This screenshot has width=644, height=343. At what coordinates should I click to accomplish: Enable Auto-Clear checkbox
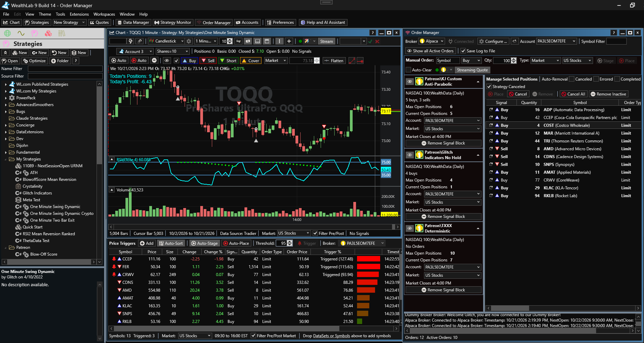coord(408,70)
